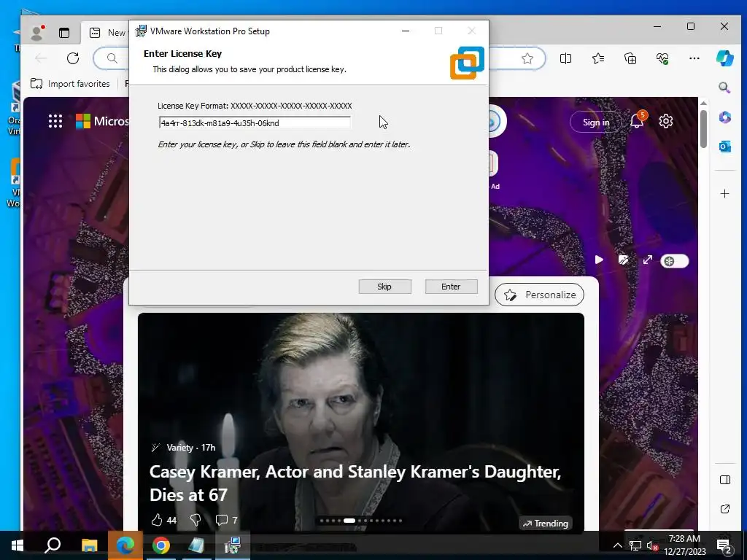
Task: Open the Windows Start menu
Action: click(18, 545)
